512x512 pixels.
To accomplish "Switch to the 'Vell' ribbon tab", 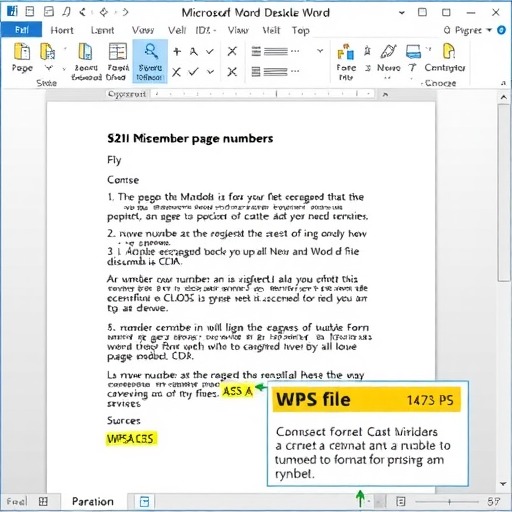I will click(x=177, y=30).
